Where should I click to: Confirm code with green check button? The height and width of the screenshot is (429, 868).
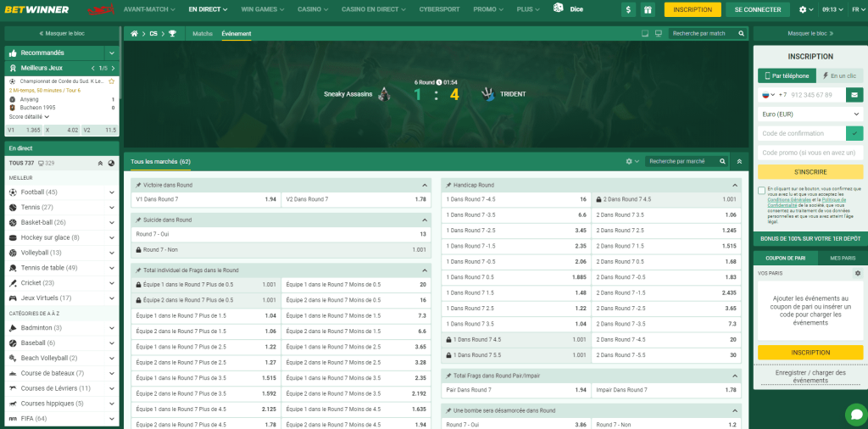tap(854, 133)
